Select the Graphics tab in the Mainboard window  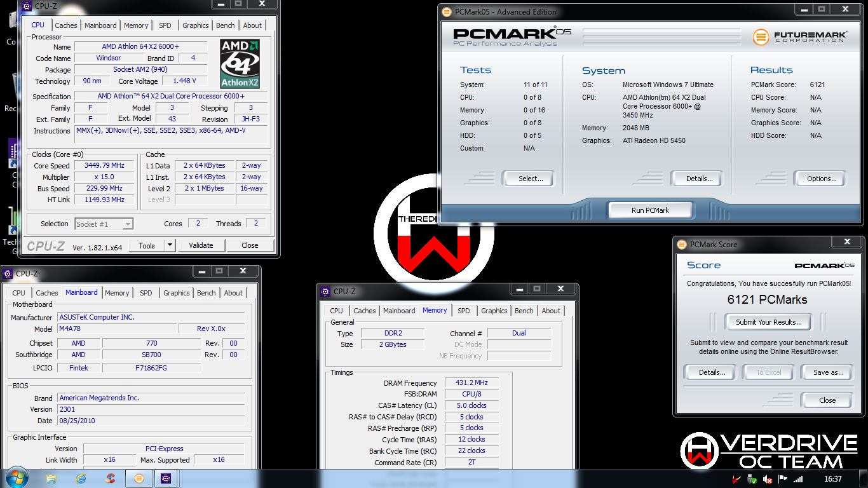point(177,293)
